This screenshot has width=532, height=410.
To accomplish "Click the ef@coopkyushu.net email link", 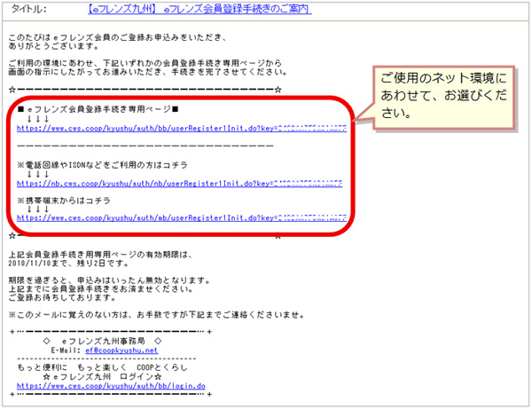I will [x=121, y=351].
